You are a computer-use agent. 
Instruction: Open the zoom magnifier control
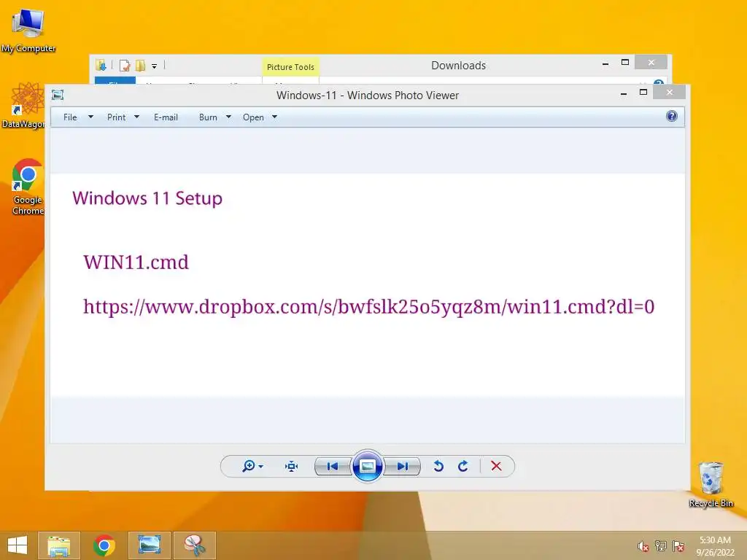tap(248, 466)
